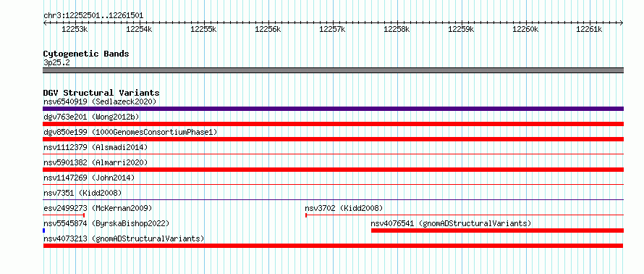Open the nsv3702 (Kidd2008) variant label
Screen dimensions: 644x274
(344, 208)
